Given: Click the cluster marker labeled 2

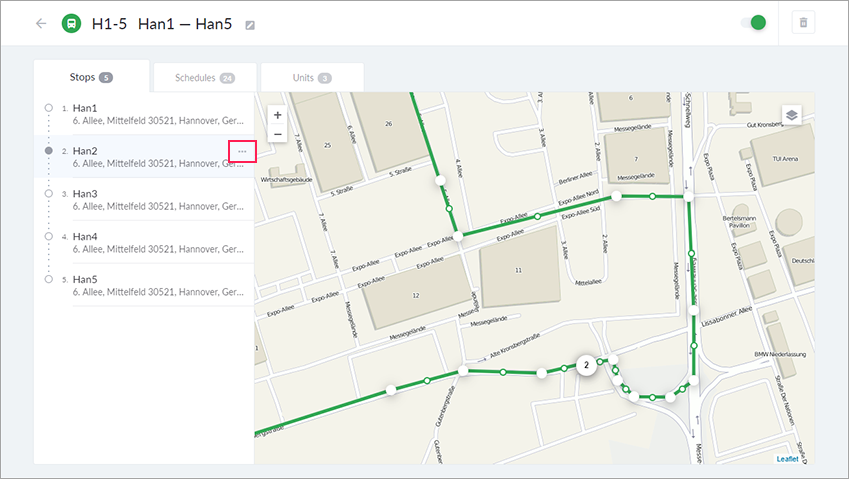Looking at the screenshot, I should click(x=586, y=366).
